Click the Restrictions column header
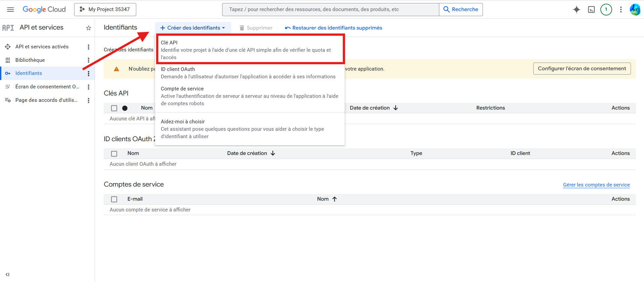Screen dimensions: 644x282 click(490, 108)
